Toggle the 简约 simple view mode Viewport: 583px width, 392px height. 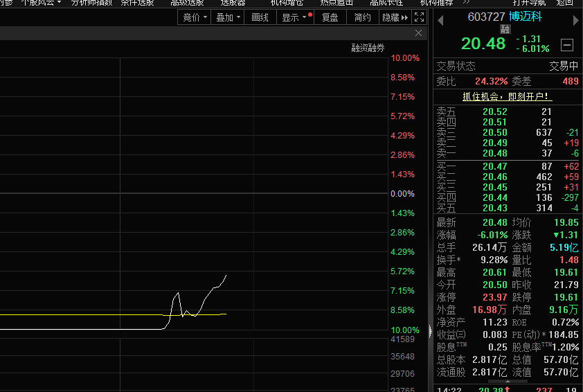(362, 17)
